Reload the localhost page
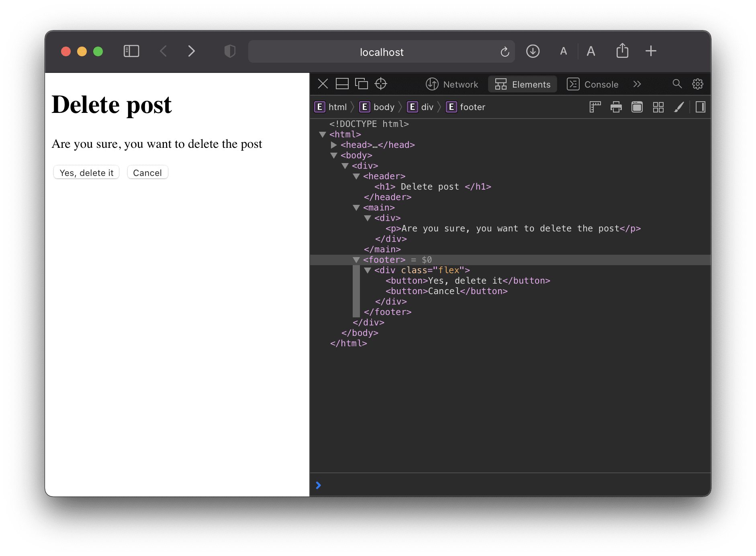This screenshot has height=556, width=756. 505,52
